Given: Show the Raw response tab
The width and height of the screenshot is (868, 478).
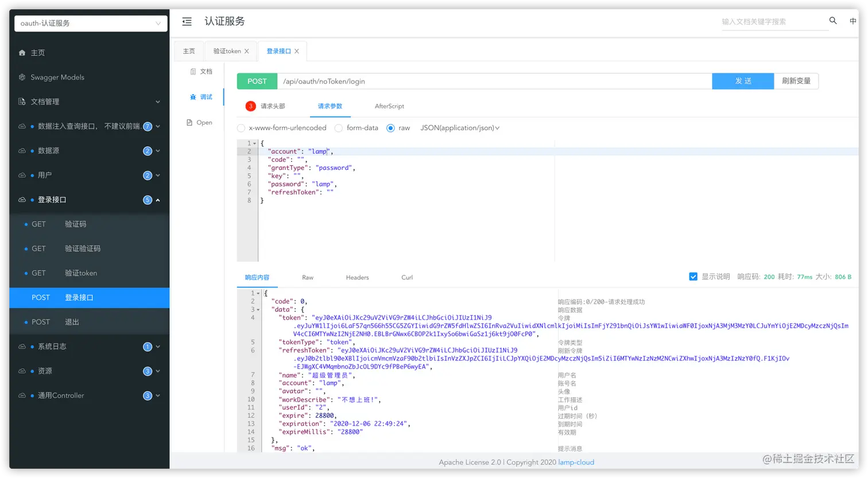Looking at the screenshot, I should [308, 277].
